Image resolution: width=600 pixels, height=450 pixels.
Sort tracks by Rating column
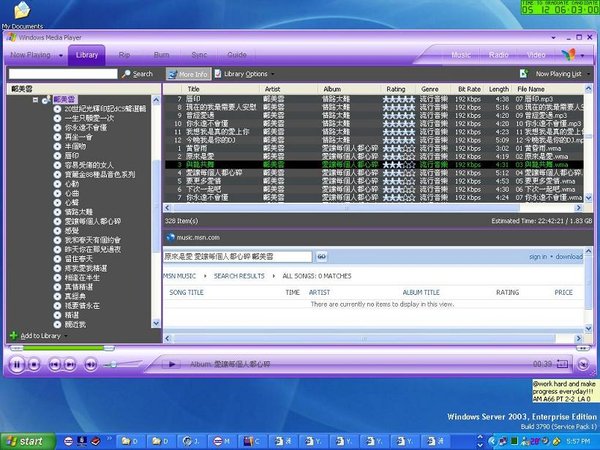(x=396, y=89)
